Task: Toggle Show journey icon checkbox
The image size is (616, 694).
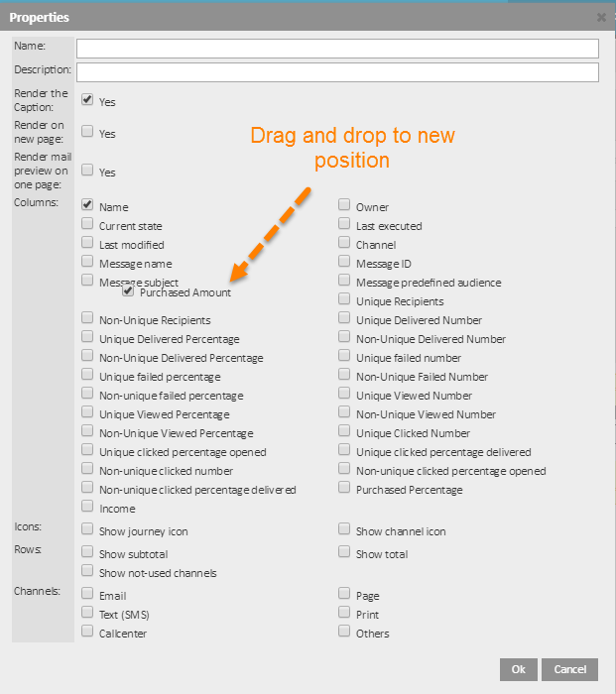Action: [x=87, y=530]
